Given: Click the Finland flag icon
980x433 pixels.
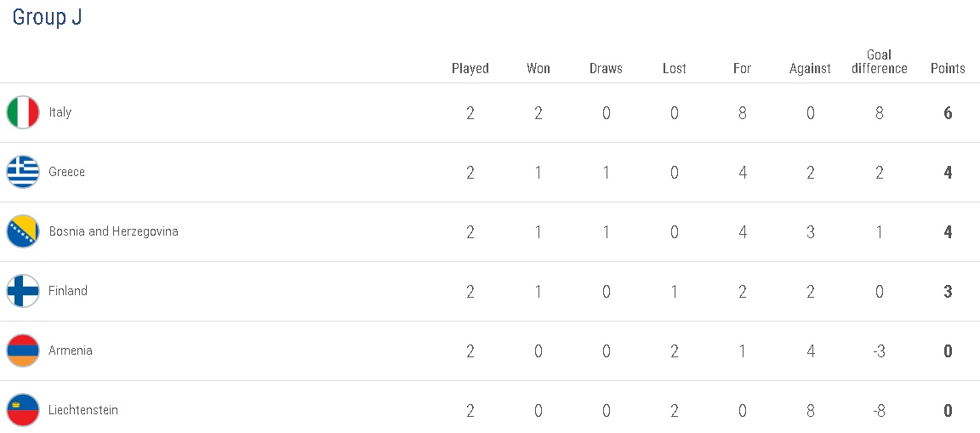Looking at the screenshot, I should point(23,291).
